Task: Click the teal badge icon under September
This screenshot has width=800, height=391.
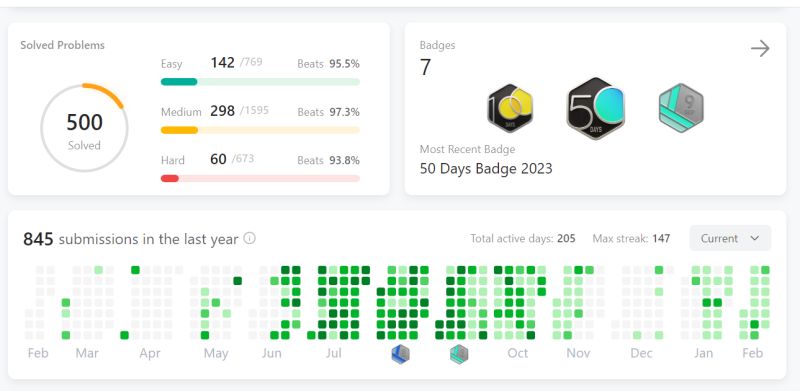Action: (x=459, y=353)
